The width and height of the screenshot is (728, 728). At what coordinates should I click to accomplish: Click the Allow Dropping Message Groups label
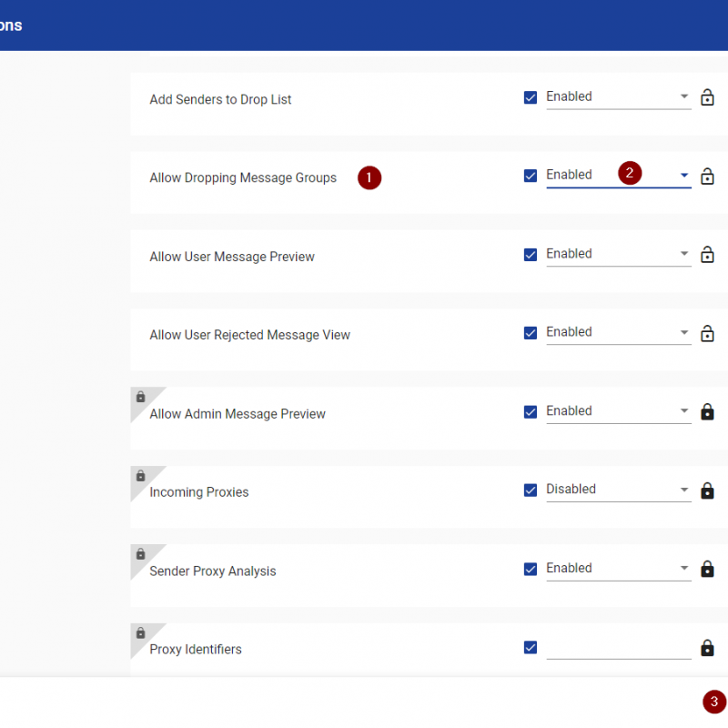243,177
